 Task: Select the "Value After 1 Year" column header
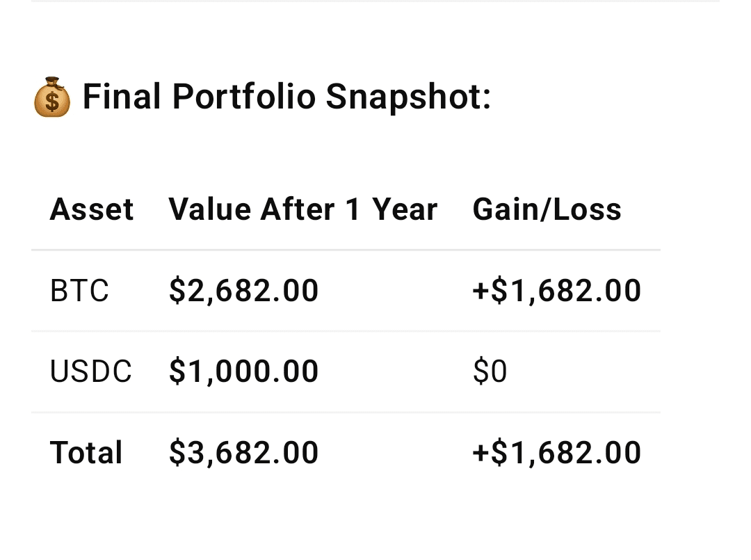[302, 209]
